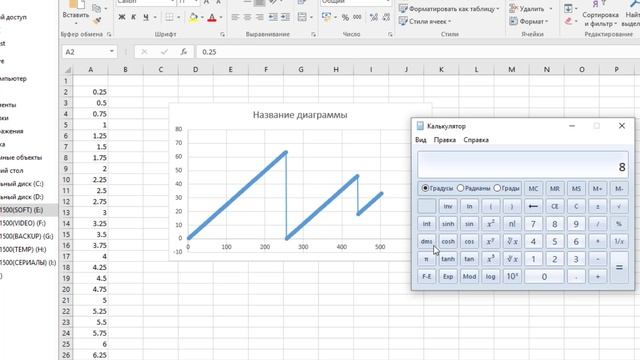Open Calculator Вид menu
Viewport: 640px width, 360px height.
pyautogui.click(x=420, y=140)
